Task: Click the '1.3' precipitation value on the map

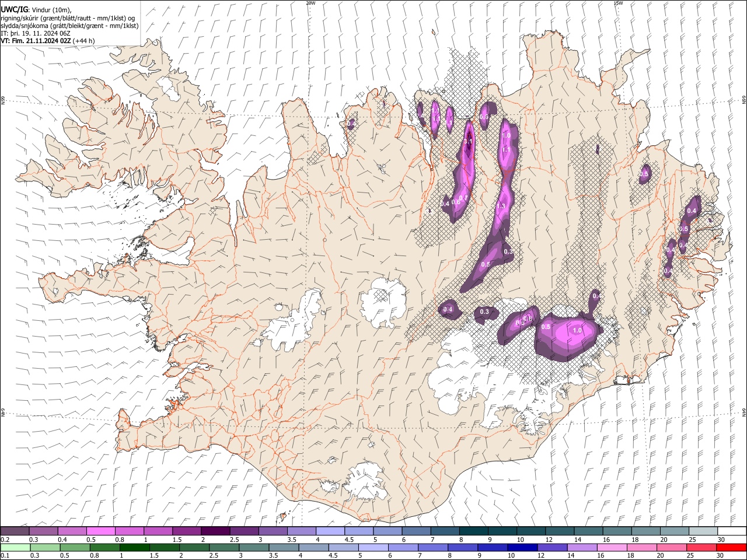Action: tap(501, 206)
